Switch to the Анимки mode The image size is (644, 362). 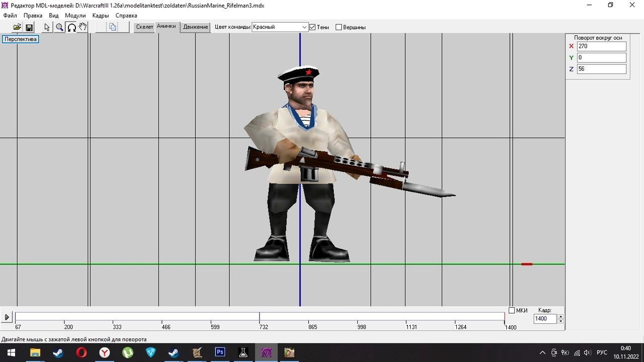(x=167, y=26)
